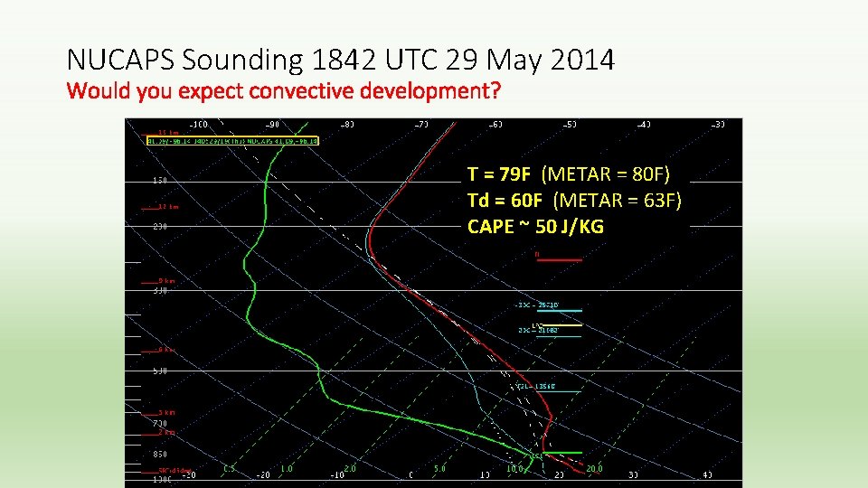Click the green 5.0 mixing ratio label
The height and width of the screenshot is (488, 868).
coord(439,469)
